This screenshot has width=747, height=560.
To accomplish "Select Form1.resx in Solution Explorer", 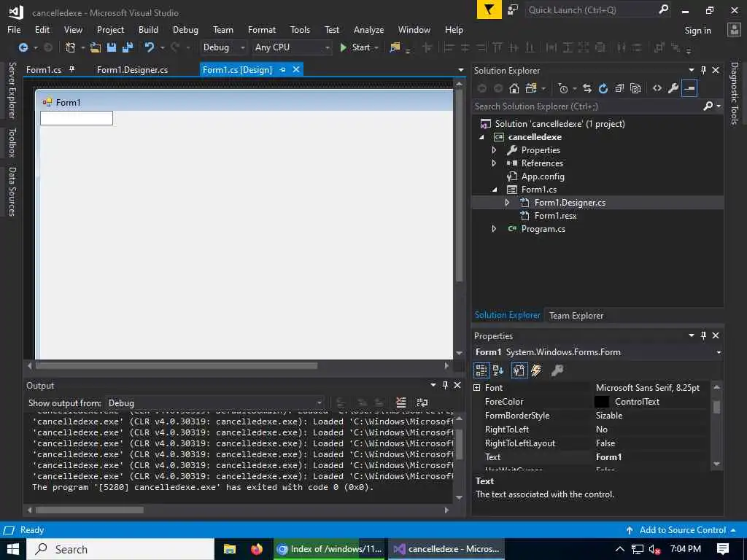I will click(555, 216).
